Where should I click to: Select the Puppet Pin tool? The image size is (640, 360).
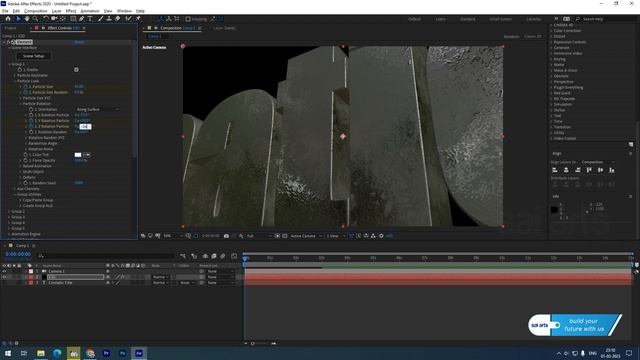(138, 19)
